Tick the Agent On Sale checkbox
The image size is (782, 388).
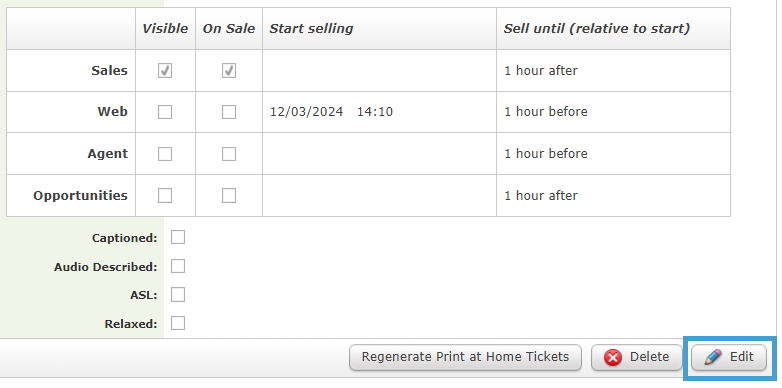pyautogui.click(x=229, y=154)
